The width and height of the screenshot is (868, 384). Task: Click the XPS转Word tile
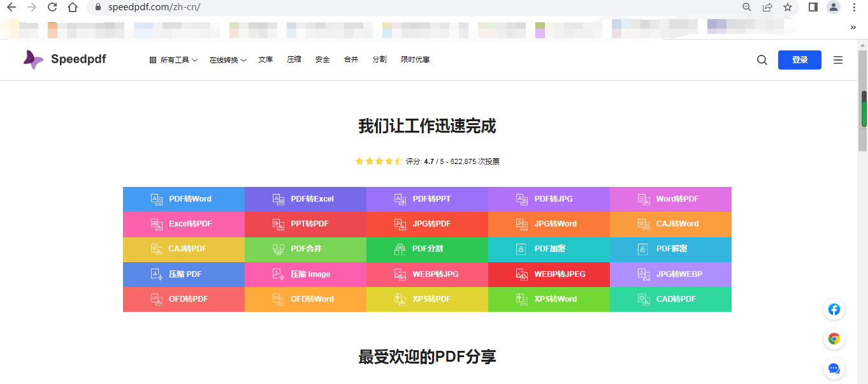click(549, 299)
